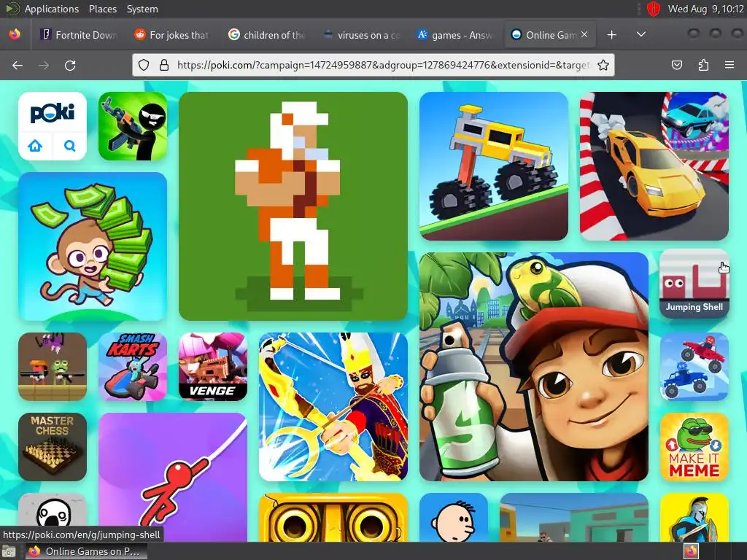
Task: Open a new tab with plus button
Action: pyautogui.click(x=612, y=35)
